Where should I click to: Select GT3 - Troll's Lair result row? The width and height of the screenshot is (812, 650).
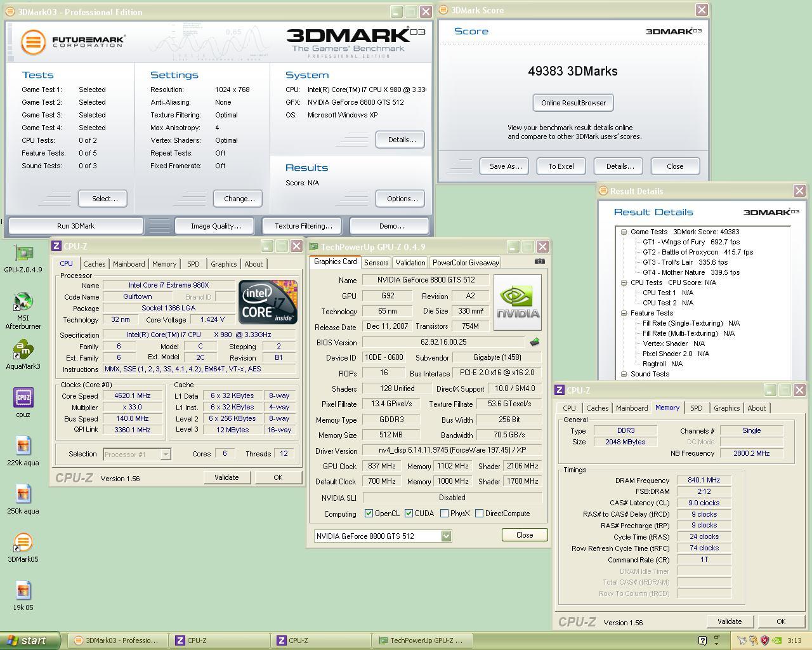pyautogui.click(x=684, y=262)
